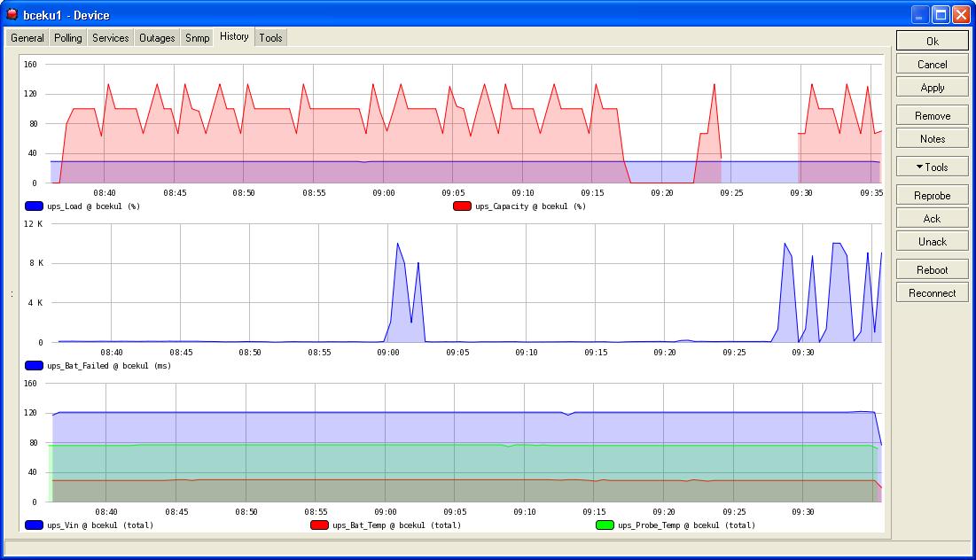
Task: Click the ups_Vin @ bceku1 (total) label
Action: 100,525
